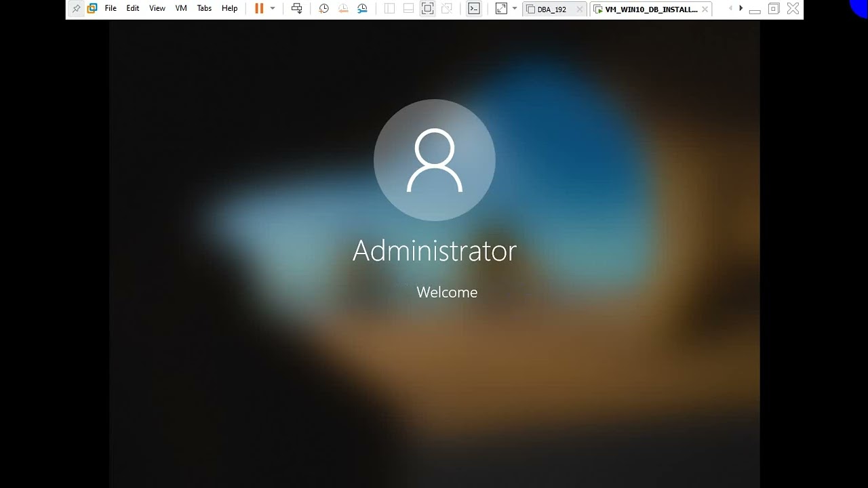
Task: Close the VMware window
Action: [x=793, y=9]
